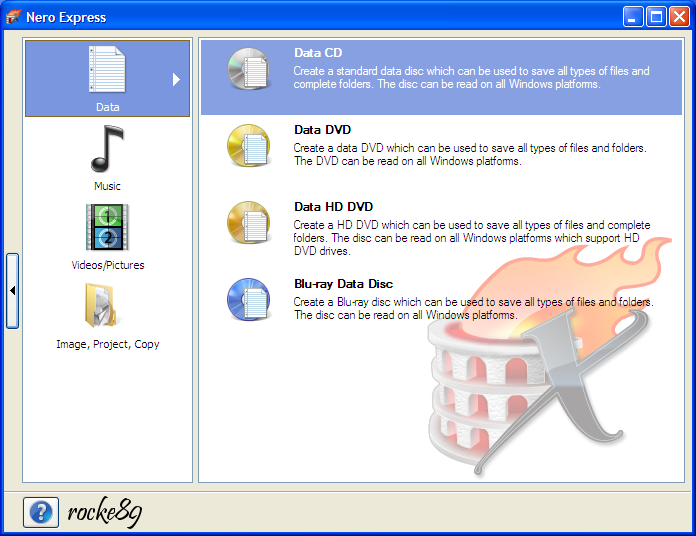Click the Blu-ray Data Disc blue icon
Image resolution: width=696 pixels, height=536 pixels.
click(249, 300)
